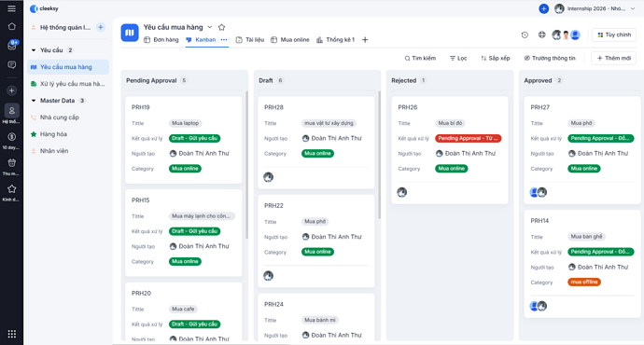Viewport: 644px width, 345px height.
Task: Click assignee avatar on PRH26 card
Action: coord(401,192)
